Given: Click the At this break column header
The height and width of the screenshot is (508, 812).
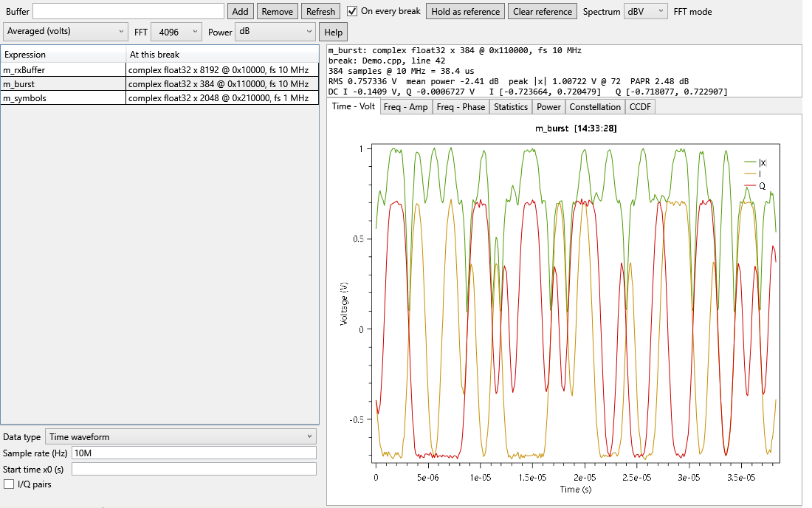Looking at the screenshot, I should pyautogui.click(x=222, y=55).
